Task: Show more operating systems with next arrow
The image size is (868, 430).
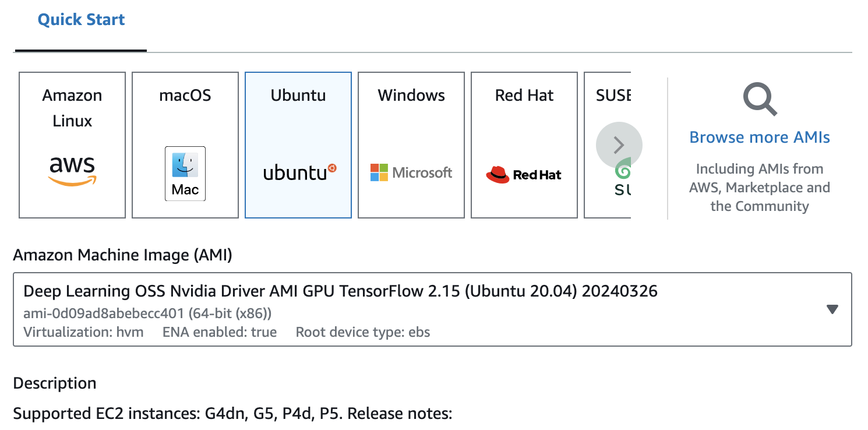Action: pos(619,145)
